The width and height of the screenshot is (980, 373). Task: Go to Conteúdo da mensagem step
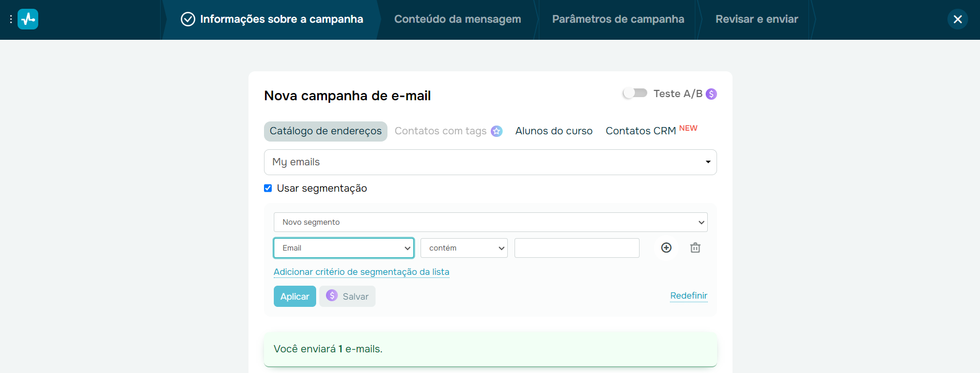pos(457,20)
